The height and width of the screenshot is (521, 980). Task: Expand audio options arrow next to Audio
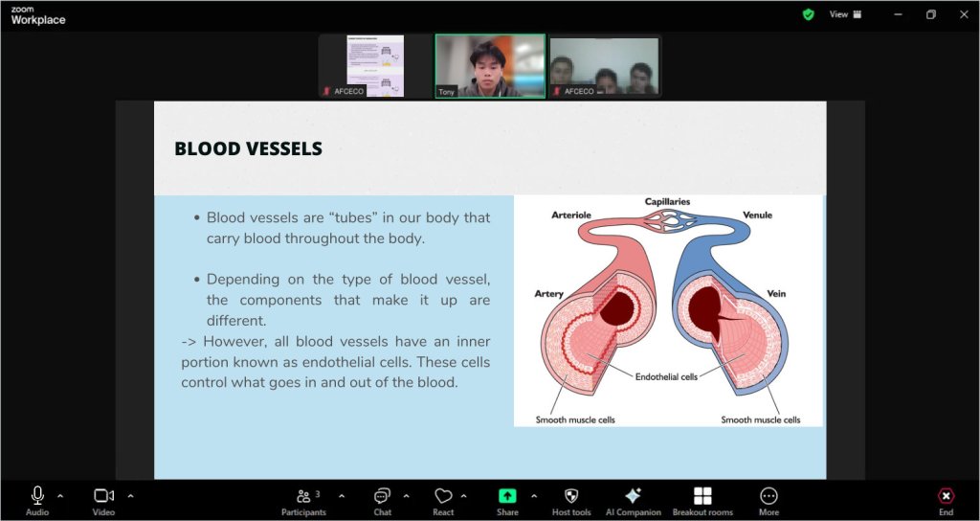pyautogui.click(x=60, y=496)
